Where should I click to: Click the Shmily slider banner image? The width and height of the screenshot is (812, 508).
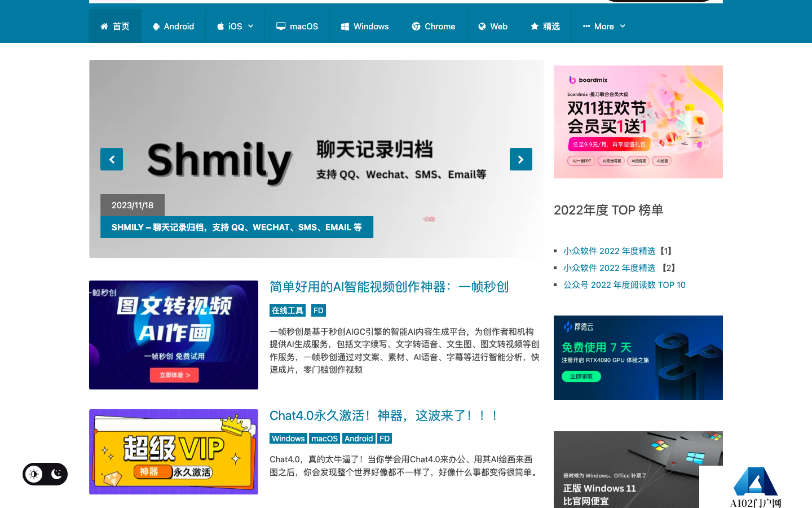[316, 159]
